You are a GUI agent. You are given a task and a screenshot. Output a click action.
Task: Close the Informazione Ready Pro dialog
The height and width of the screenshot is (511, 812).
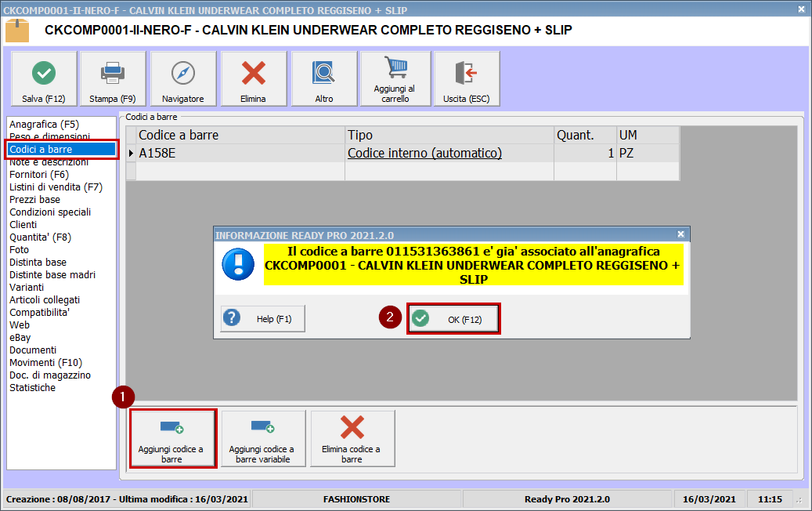[681, 234]
